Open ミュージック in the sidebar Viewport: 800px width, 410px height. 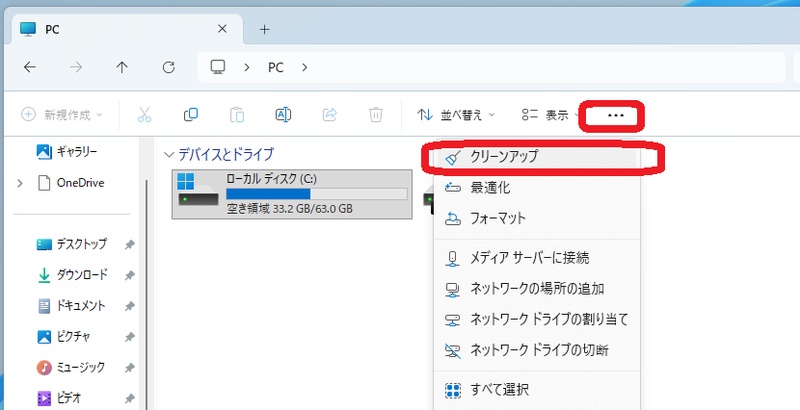[71, 367]
